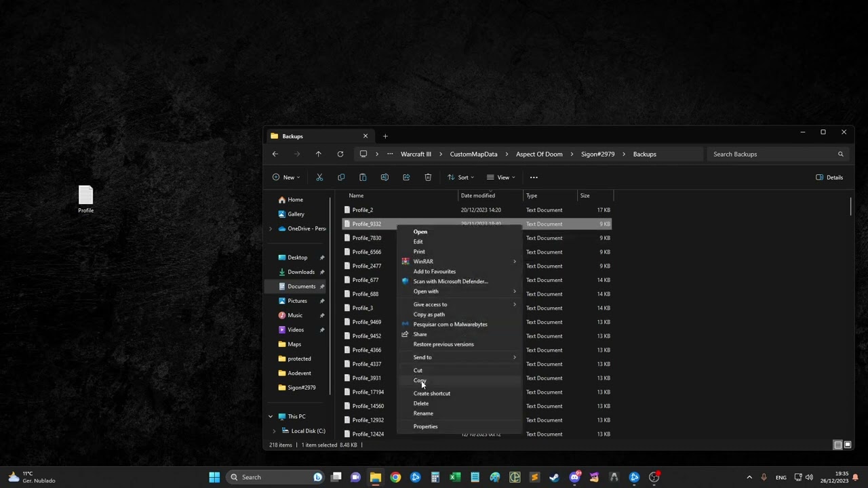Select Create shortcut in context menu
Image resolution: width=868 pixels, height=488 pixels.
click(459, 393)
